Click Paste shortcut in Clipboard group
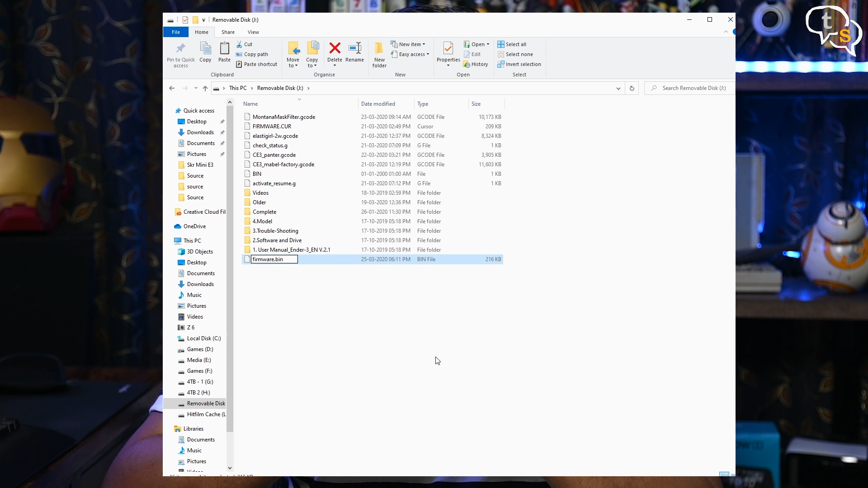Screen dimensions: 868x488 (256, 64)
